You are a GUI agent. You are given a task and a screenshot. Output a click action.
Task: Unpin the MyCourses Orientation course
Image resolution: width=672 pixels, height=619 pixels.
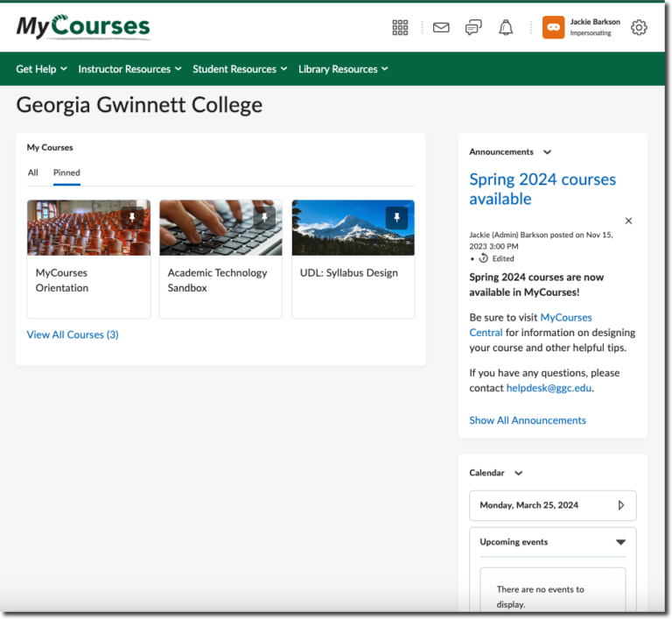tap(132, 217)
